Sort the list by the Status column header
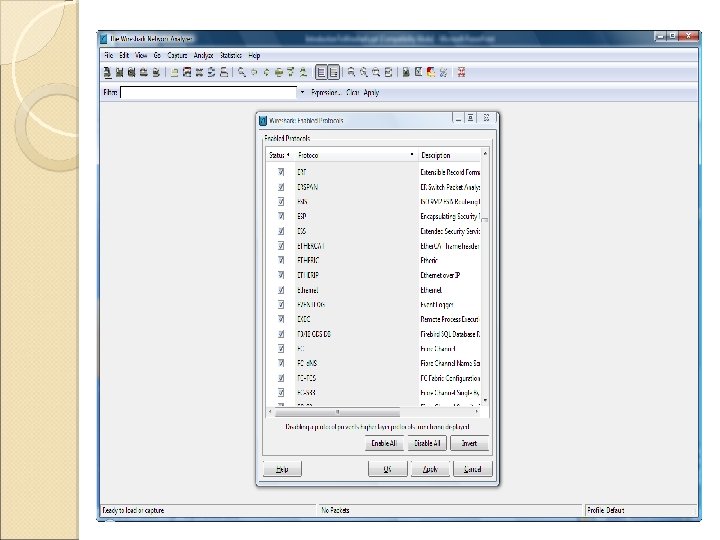This screenshot has height=540, width=720. point(280,155)
